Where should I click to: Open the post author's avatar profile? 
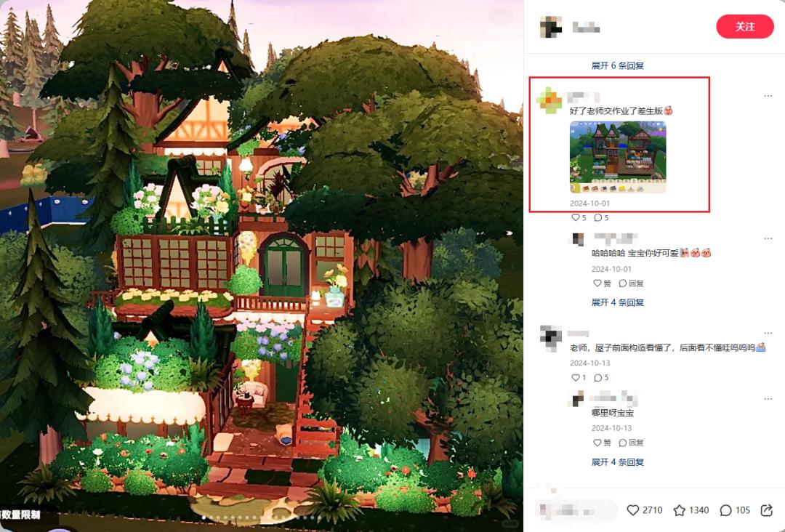pyautogui.click(x=551, y=26)
